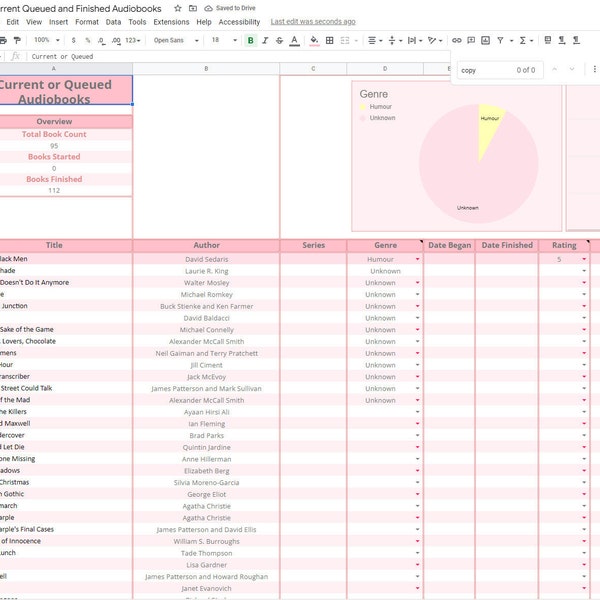This screenshot has height=600, width=600.
Task: Insert a link
Action: point(457,40)
